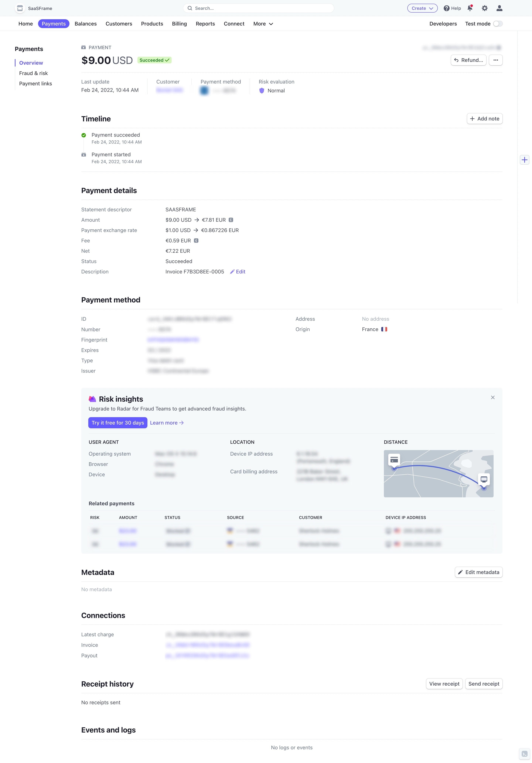Viewport: 532px width, 763px height.
Task: Open the Payments tab
Action: tap(54, 24)
